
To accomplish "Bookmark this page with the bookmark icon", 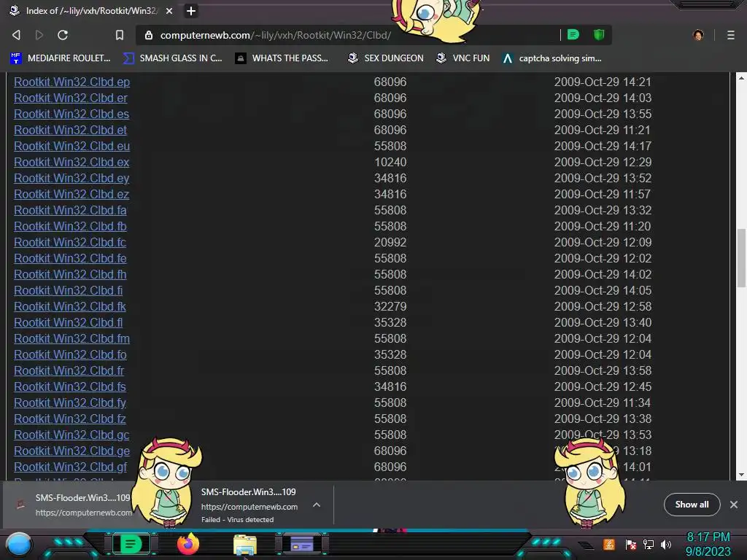I will [120, 35].
